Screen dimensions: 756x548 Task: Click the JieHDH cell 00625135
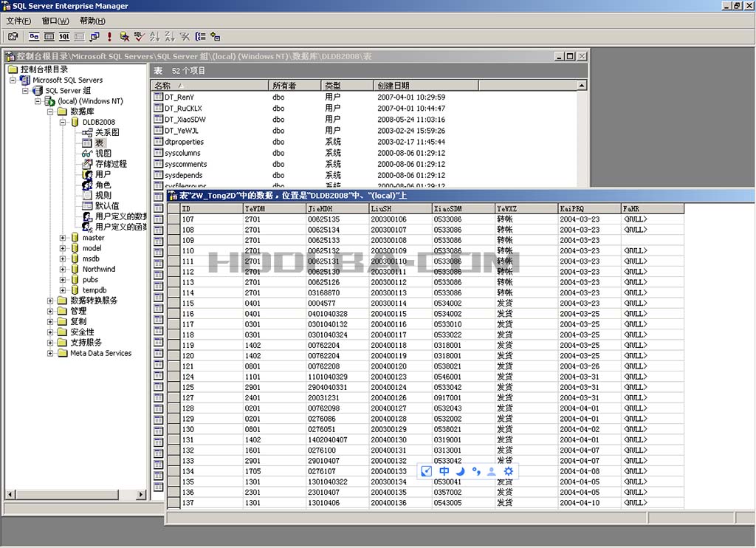pyautogui.click(x=337, y=219)
